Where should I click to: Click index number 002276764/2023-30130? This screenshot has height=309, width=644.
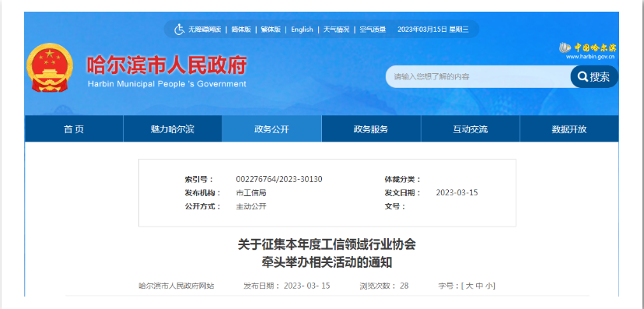pos(279,179)
